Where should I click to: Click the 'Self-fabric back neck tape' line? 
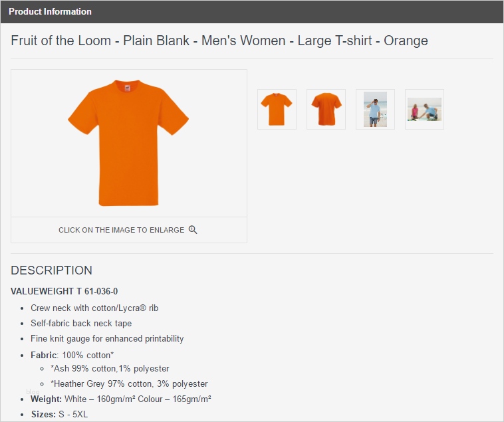click(x=81, y=323)
